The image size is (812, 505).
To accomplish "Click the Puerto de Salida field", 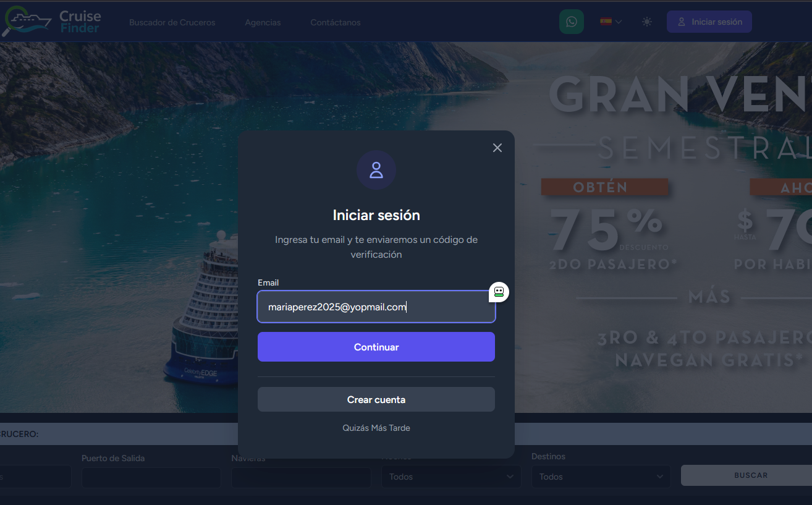I will [x=151, y=477].
